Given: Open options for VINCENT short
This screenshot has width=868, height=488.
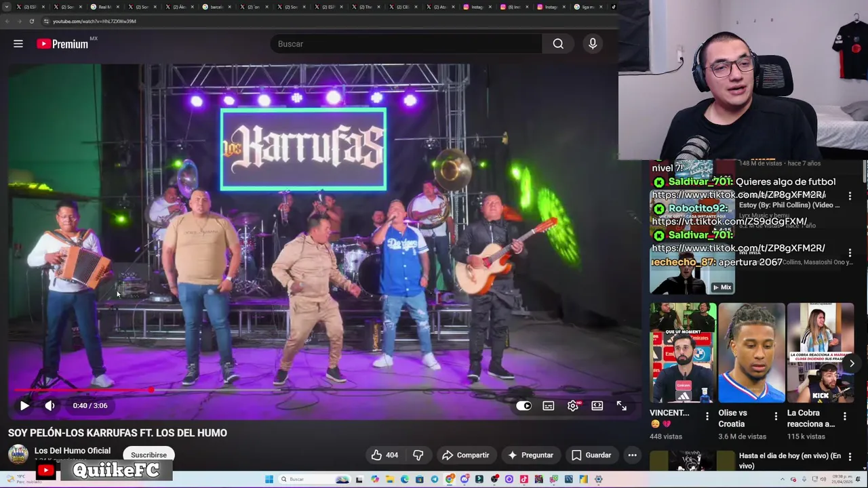Looking at the screenshot, I should tap(707, 416).
